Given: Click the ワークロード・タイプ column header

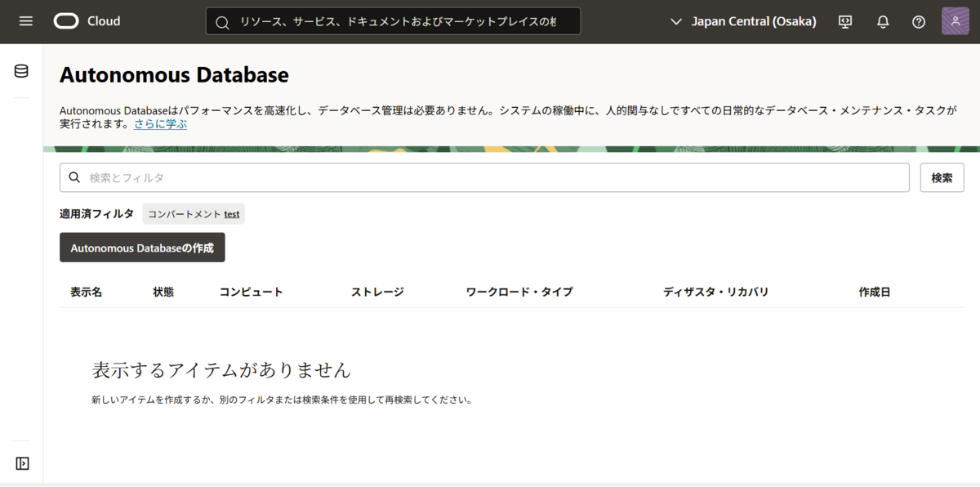Looking at the screenshot, I should (519, 292).
